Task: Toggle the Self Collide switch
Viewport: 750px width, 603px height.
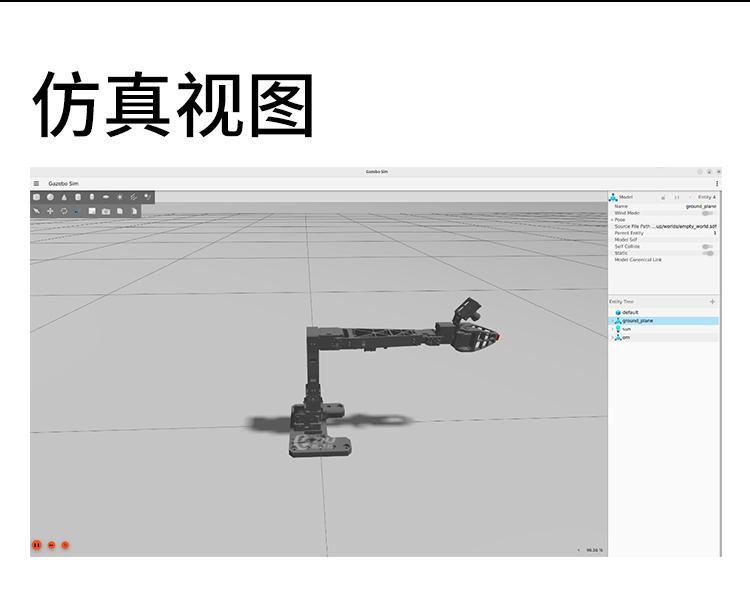Action: (707, 246)
